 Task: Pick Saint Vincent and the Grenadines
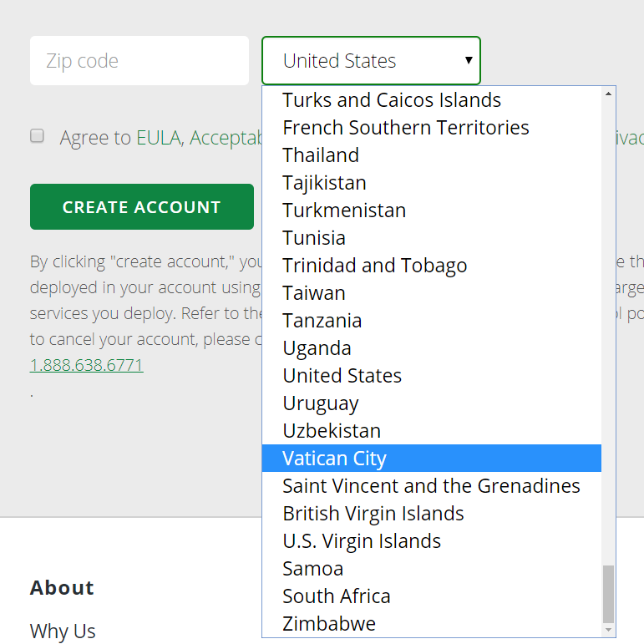point(431,485)
